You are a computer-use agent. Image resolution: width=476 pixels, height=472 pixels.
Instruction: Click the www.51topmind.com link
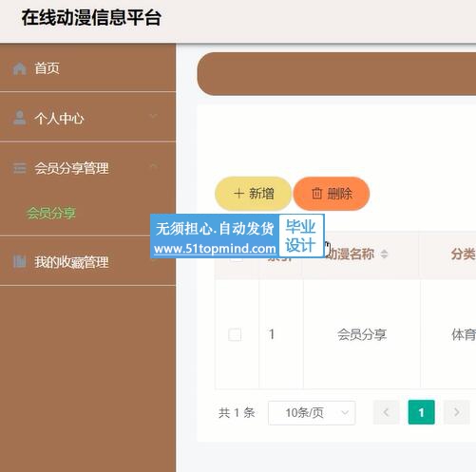215,249
